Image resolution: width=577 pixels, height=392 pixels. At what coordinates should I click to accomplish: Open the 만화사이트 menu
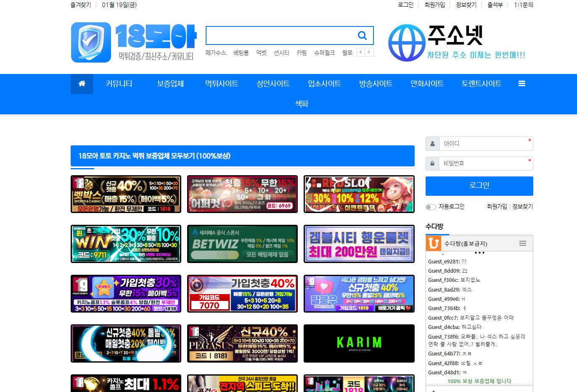[x=427, y=84]
